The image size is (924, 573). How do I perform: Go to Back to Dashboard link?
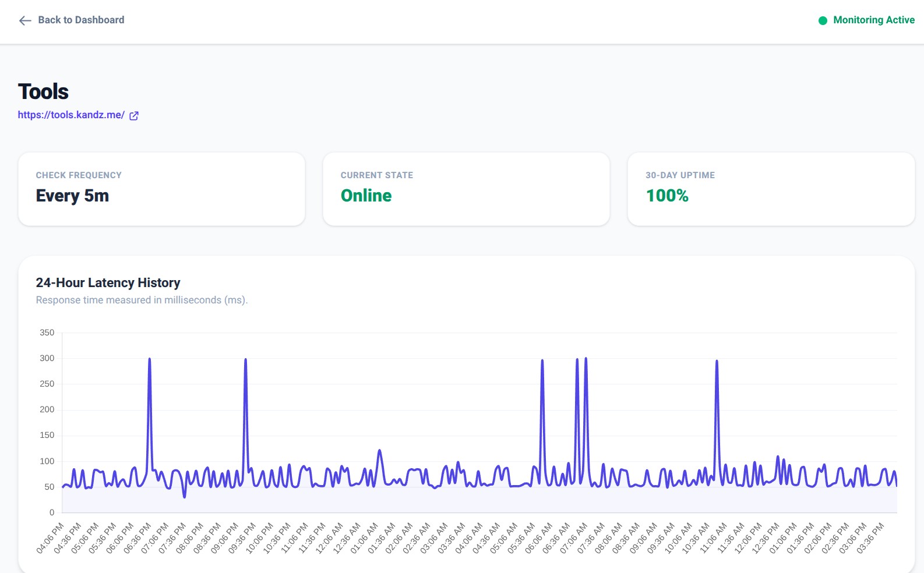pyautogui.click(x=72, y=20)
